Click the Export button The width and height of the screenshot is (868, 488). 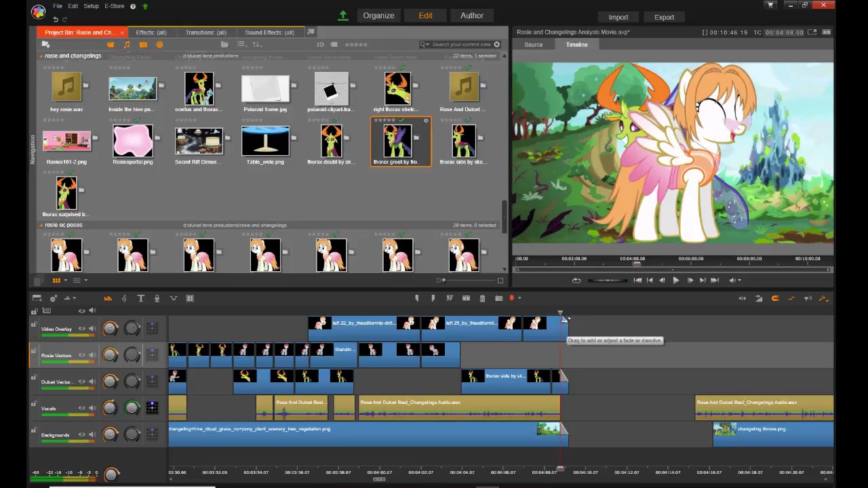pyautogui.click(x=665, y=17)
